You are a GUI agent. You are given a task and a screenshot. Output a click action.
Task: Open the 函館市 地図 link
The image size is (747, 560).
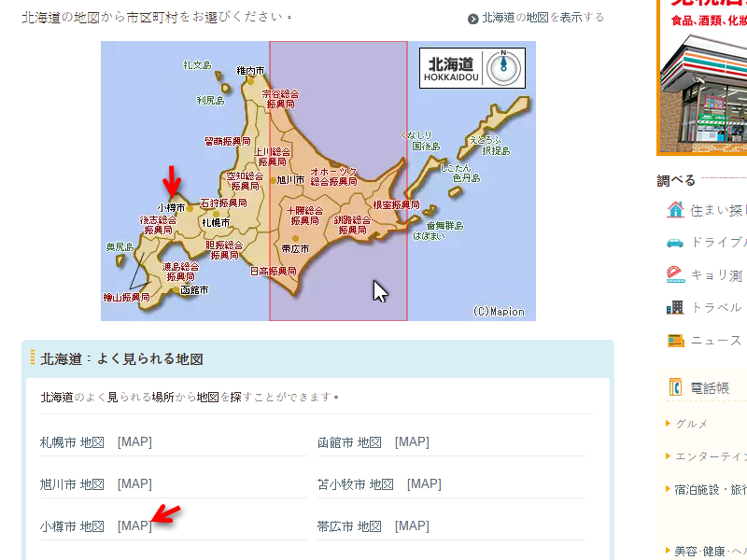[349, 442]
